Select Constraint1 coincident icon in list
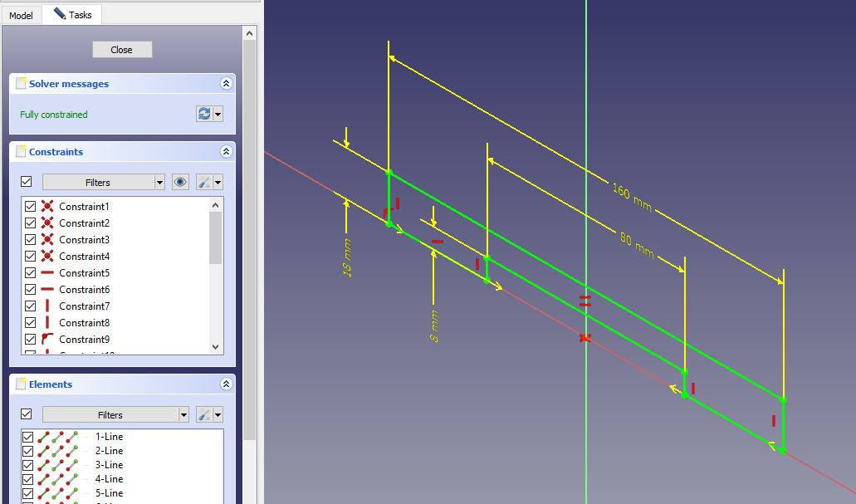This screenshot has height=504, width=856. pyautogui.click(x=47, y=207)
